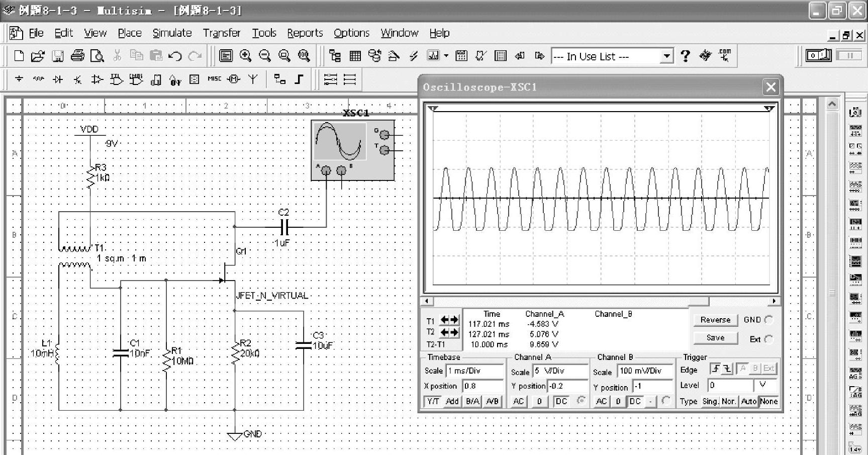This screenshot has height=455, width=868.
Task: Expand the In Use List dropdown
Action: 666,56
